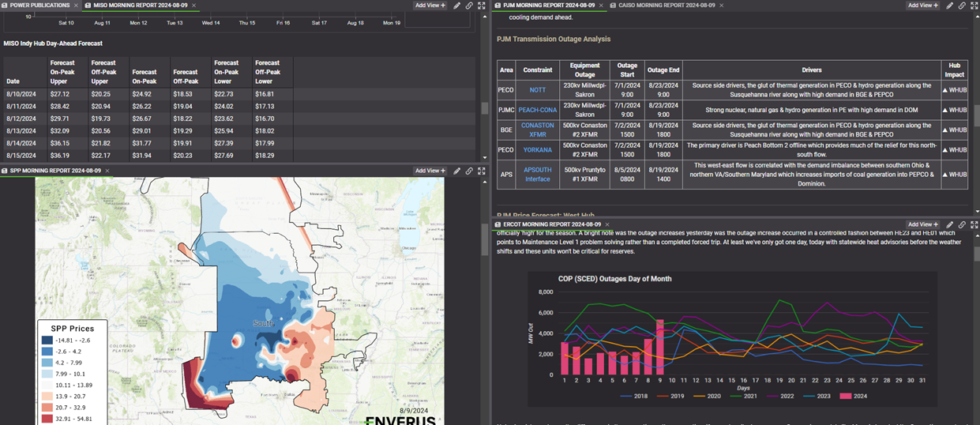Toggle the 2024 bars in outages legend
This screenshot has width=980, height=425.
(852, 396)
